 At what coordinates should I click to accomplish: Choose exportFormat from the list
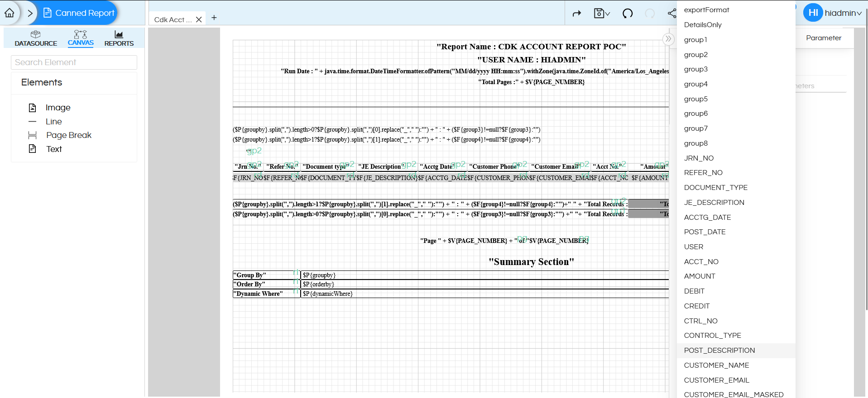pyautogui.click(x=706, y=10)
